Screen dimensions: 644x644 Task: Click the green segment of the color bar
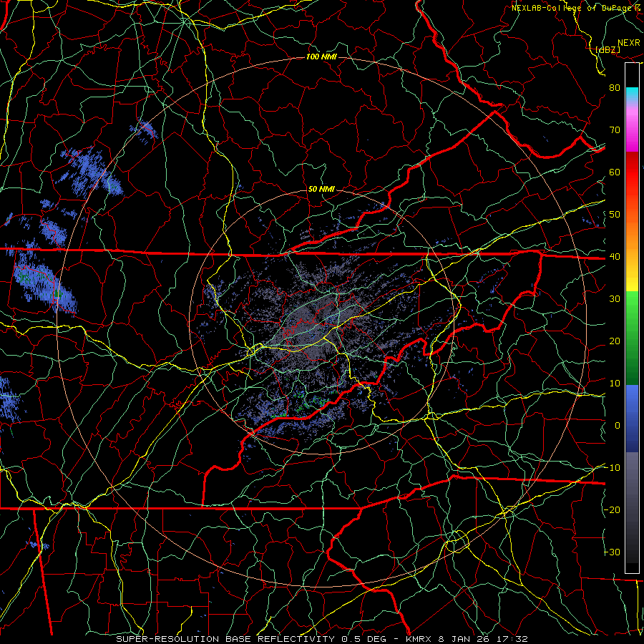(x=632, y=337)
